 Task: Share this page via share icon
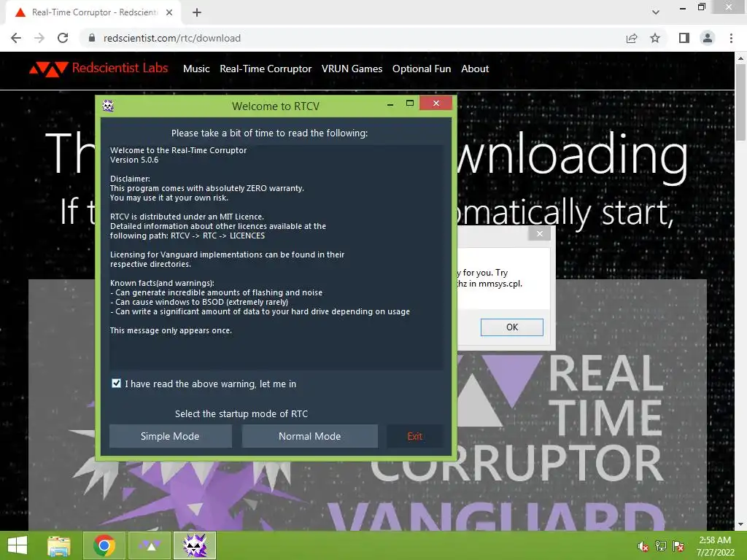(x=632, y=38)
